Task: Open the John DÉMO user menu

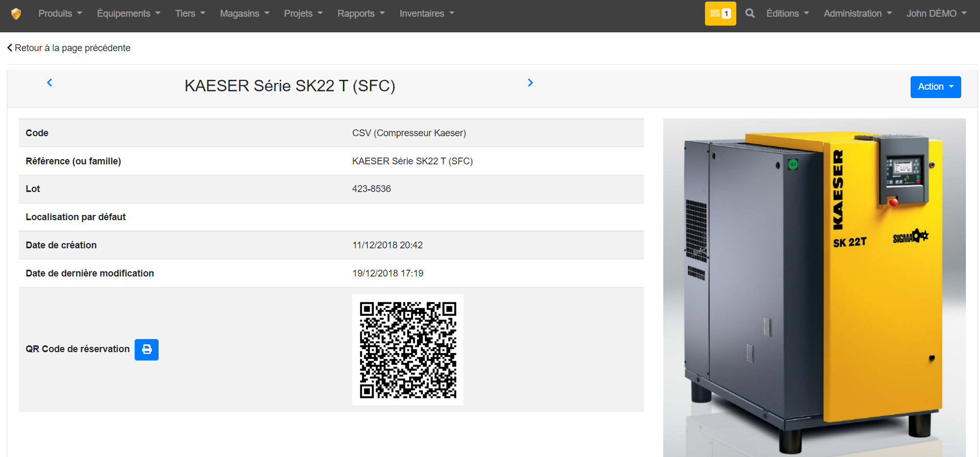Action: (936, 14)
